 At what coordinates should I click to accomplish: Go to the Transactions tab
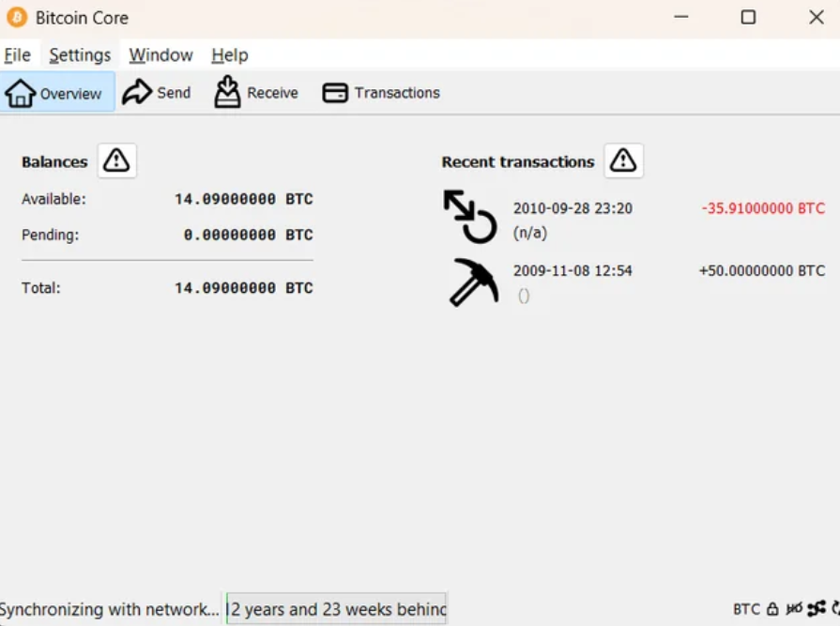tap(381, 93)
